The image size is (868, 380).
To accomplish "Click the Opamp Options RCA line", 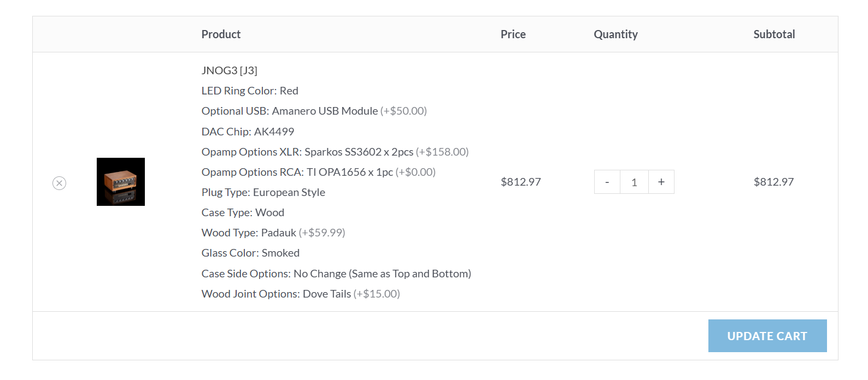I will (318, 172).
